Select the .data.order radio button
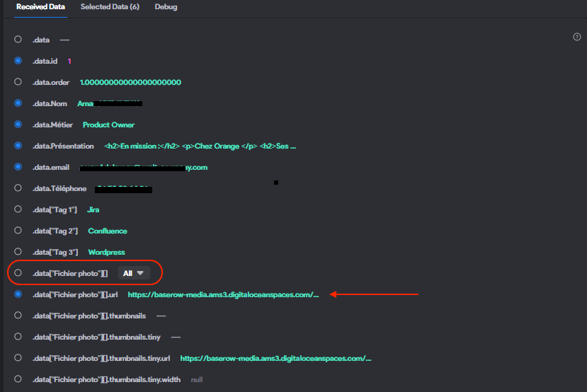 18,82
